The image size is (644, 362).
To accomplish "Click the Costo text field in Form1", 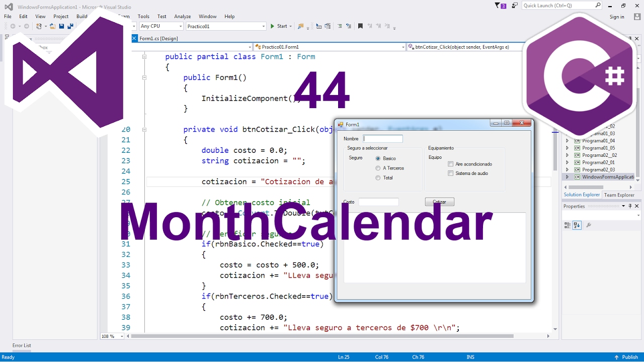I will [378, 202].
